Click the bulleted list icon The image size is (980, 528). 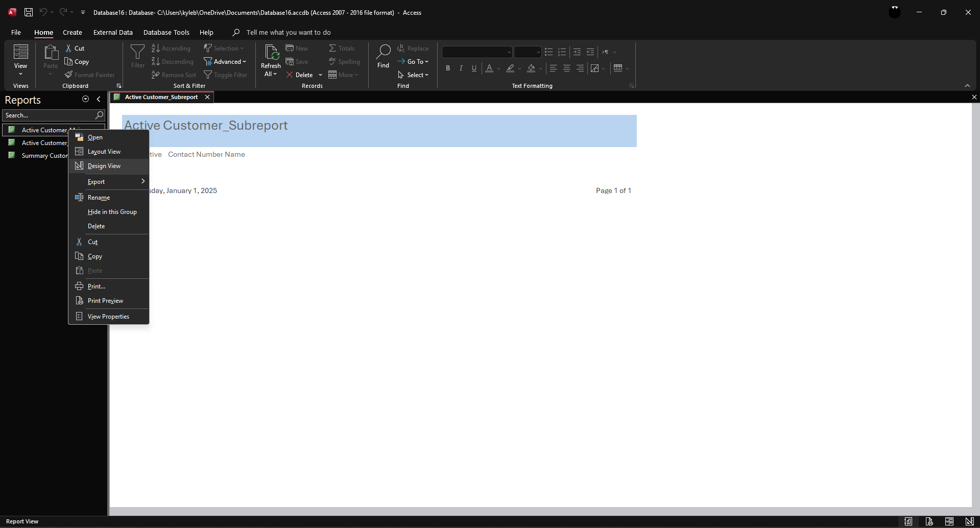(x=549, y=52)
